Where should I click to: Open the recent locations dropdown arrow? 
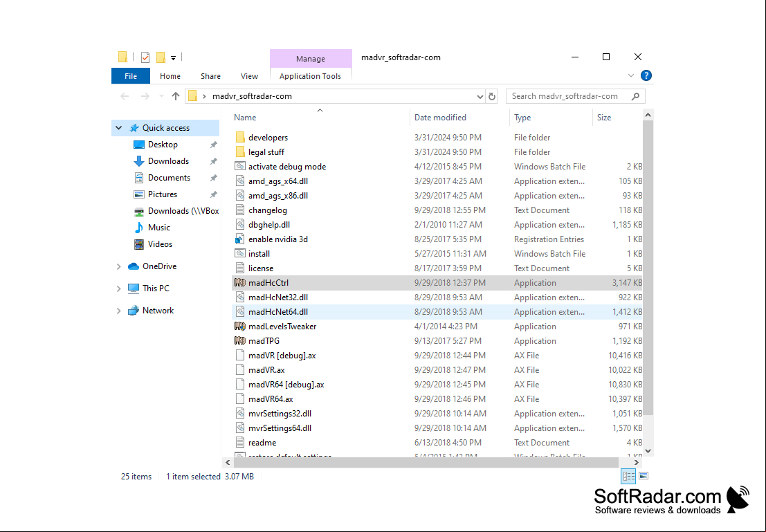point(161,96)
